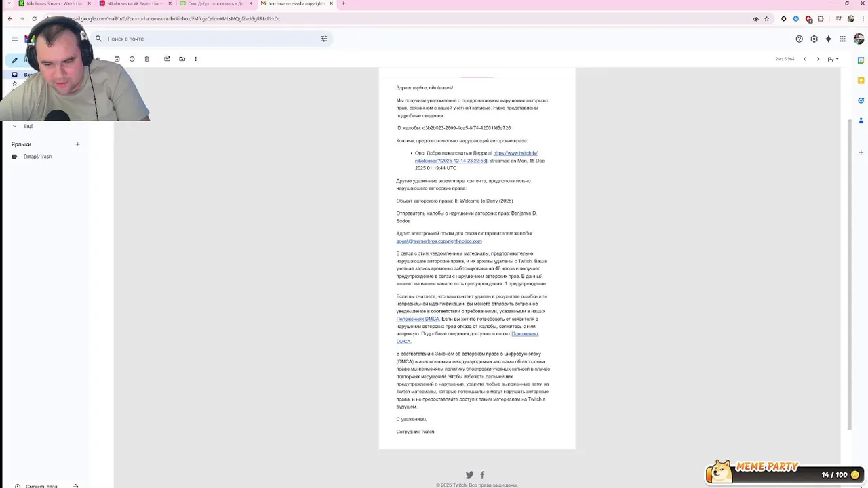This screenshot has height=488, width=868.
Task: Open Chrome three-dot menu
Action: [x=861, y=18]
